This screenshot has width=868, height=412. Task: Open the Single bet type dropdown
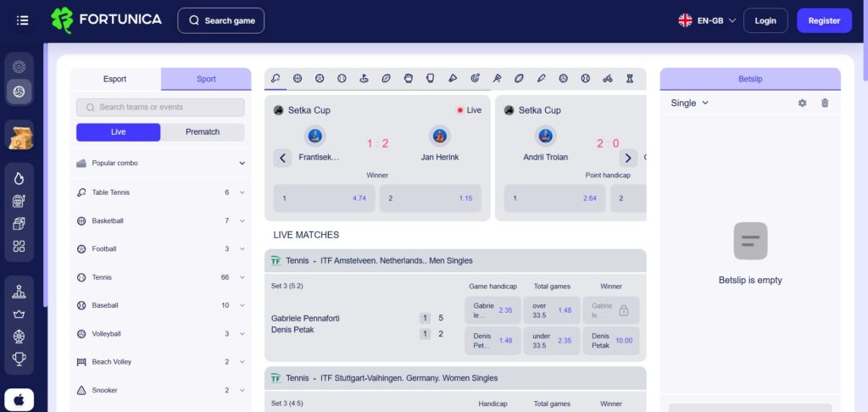click(x=689, y=103)
